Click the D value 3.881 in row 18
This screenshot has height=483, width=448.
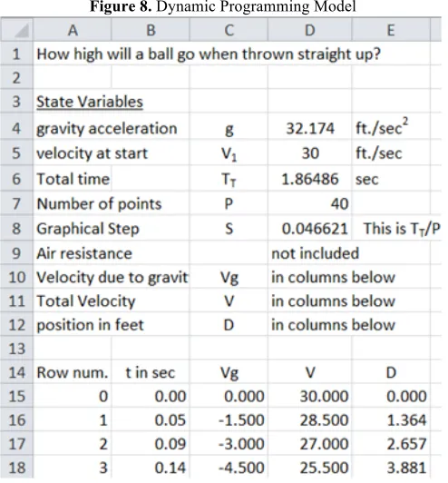(391, 468)
